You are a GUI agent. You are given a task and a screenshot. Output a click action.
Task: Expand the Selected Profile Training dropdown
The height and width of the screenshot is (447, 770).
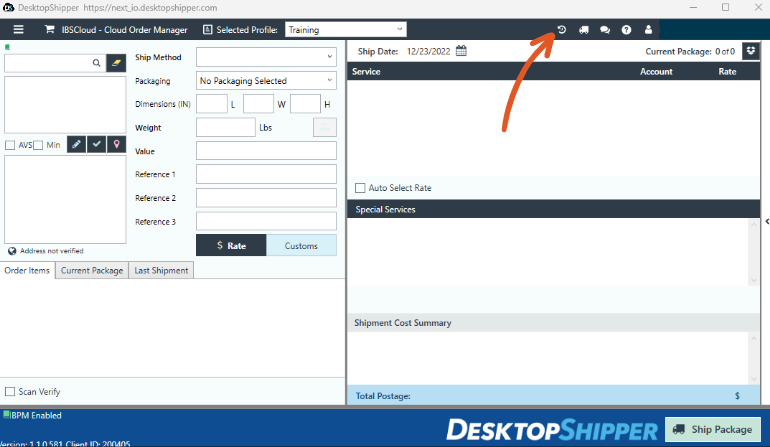pos(346,29)
